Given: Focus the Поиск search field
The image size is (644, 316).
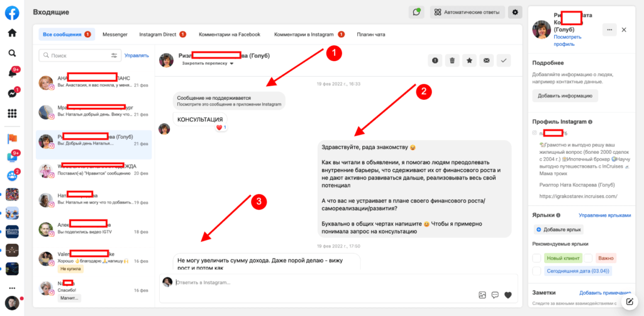Looking at the screenshot, I should pos(80,55).
